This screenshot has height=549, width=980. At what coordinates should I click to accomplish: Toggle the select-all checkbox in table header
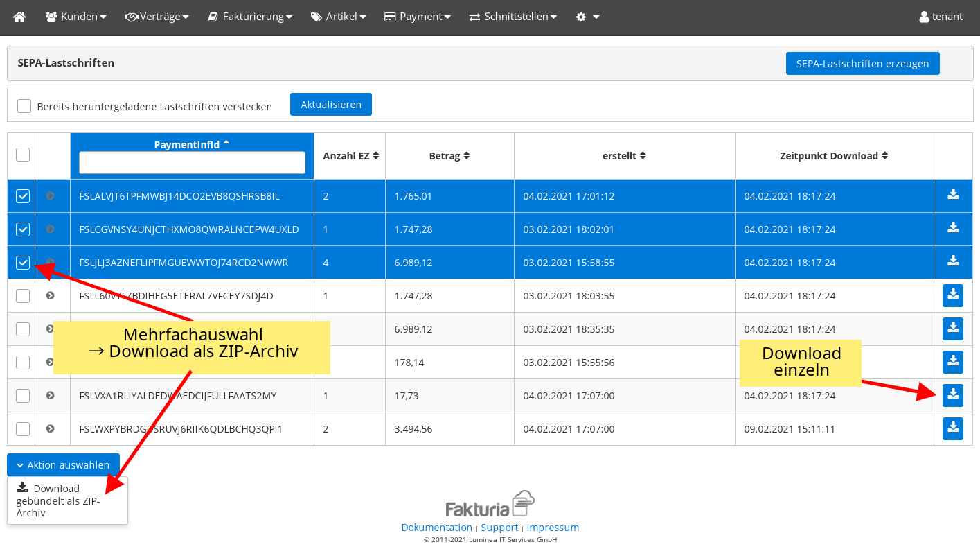(23, 155)
